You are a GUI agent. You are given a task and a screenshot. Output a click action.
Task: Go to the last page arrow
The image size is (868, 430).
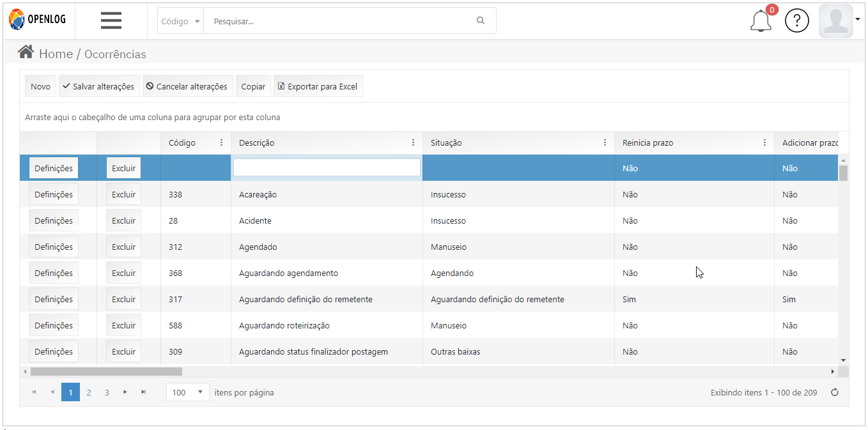pyautogui.click(x=144, y=392)
